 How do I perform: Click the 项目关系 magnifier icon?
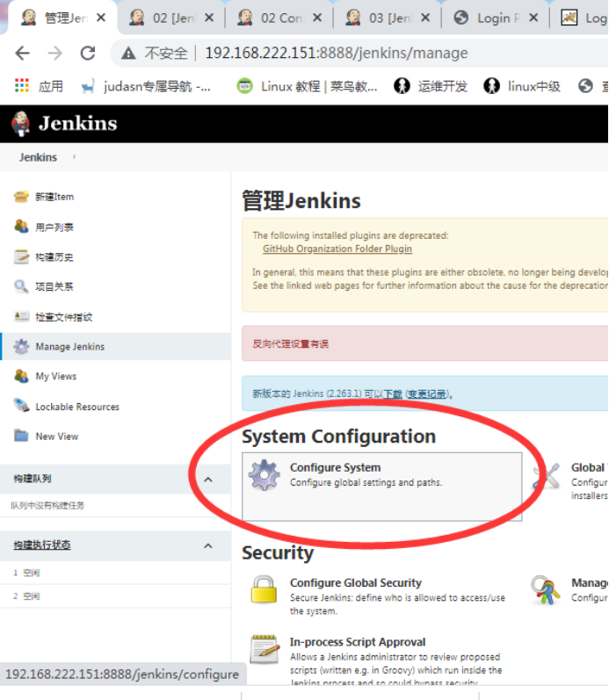click(21, 286)
